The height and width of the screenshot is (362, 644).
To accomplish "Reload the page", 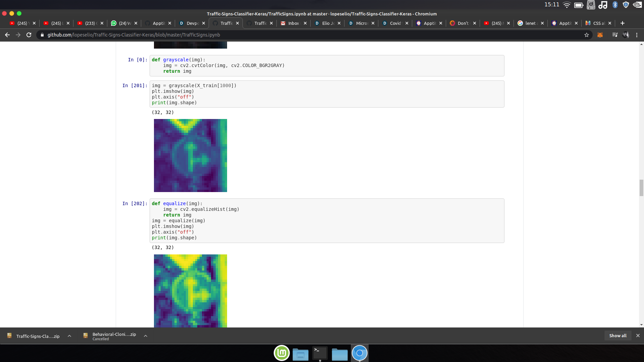I will point(29,35).
